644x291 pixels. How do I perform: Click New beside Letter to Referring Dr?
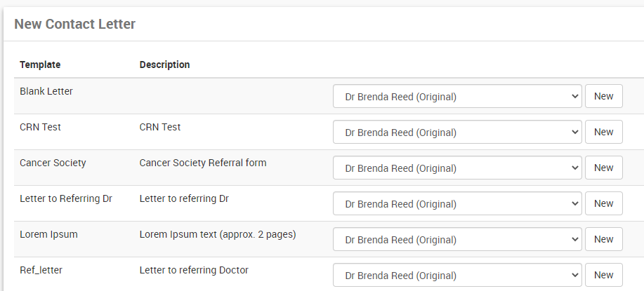603,203
